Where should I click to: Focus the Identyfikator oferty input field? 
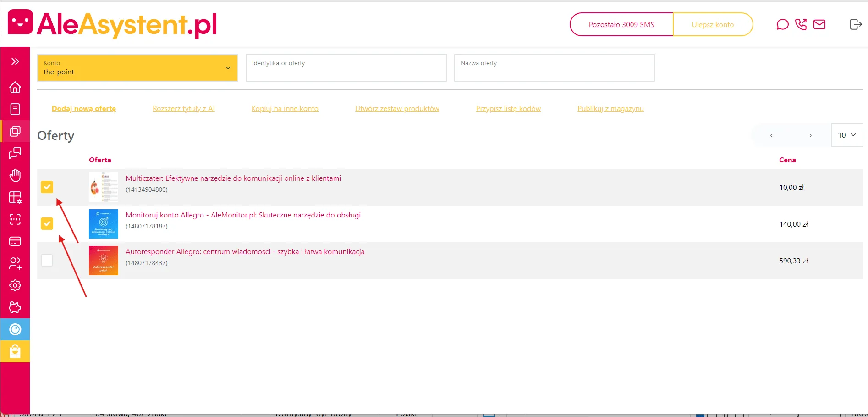pyautogui.click(x=346, y=68)
